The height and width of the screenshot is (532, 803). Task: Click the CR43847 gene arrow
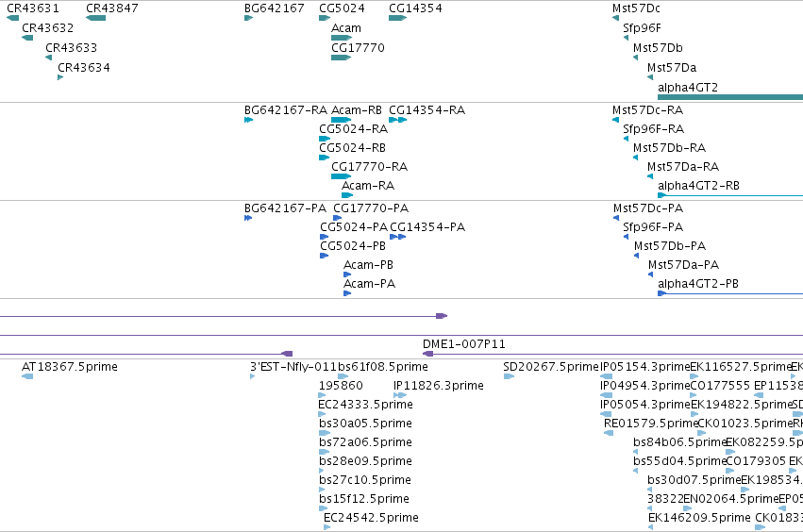click(95, 18)
